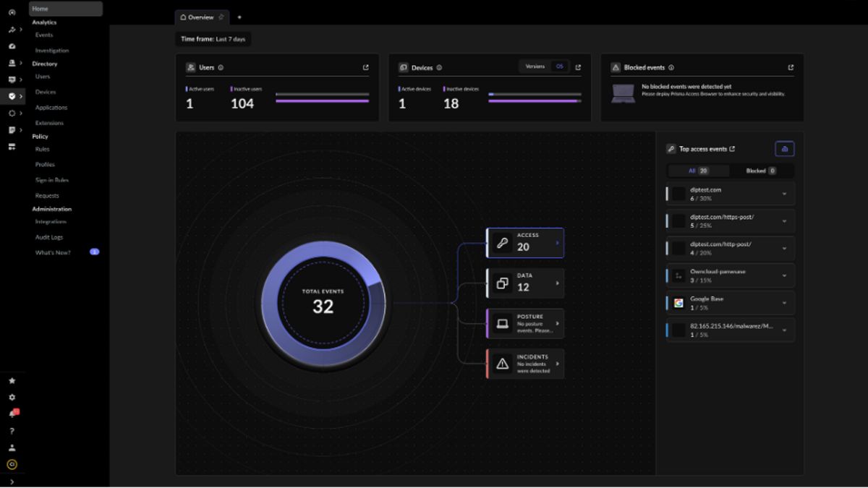868x488 pixels.
Task: Go to Home in the navigation menu
Action: click(x=66, y=9)
